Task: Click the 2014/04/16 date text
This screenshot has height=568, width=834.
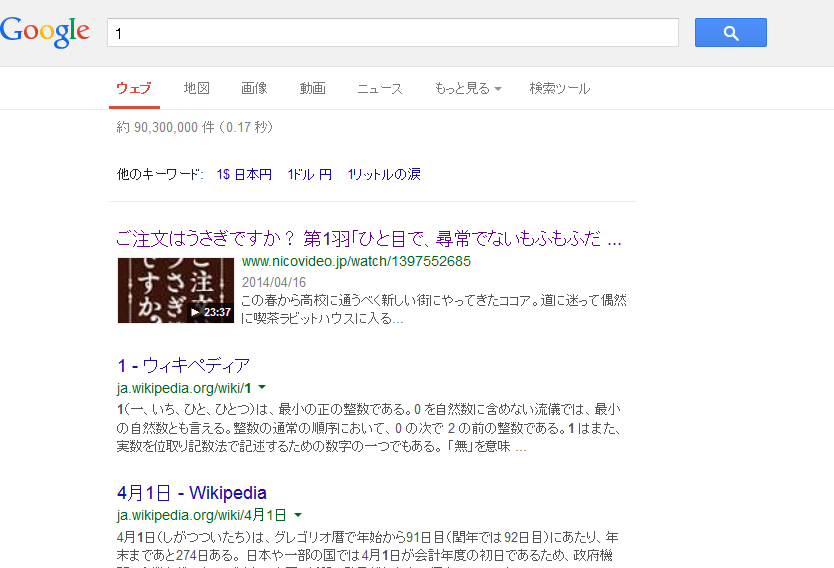Action: (x=274, y=282)
